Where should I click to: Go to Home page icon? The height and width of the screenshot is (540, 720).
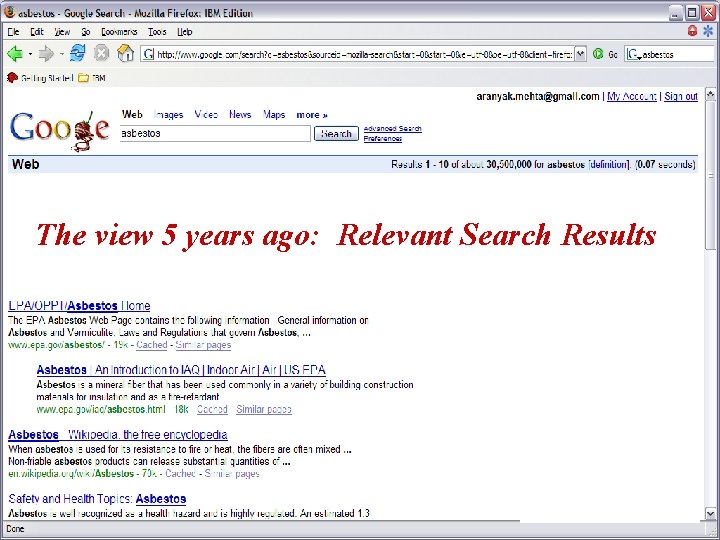125,53
